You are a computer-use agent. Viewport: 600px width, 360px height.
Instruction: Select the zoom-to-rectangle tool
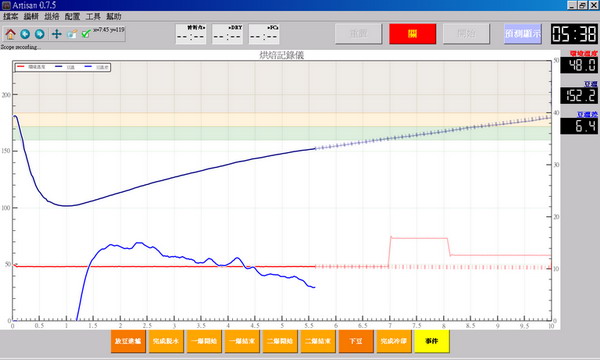click(72, 34)
